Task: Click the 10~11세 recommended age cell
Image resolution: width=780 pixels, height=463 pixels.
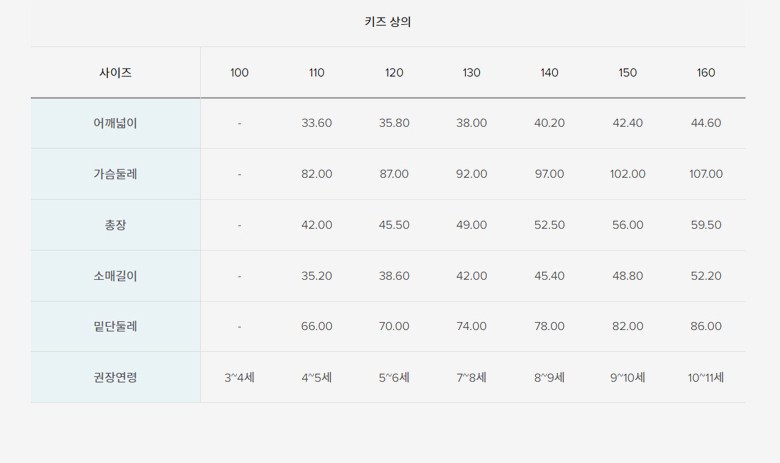Action: 706,377
